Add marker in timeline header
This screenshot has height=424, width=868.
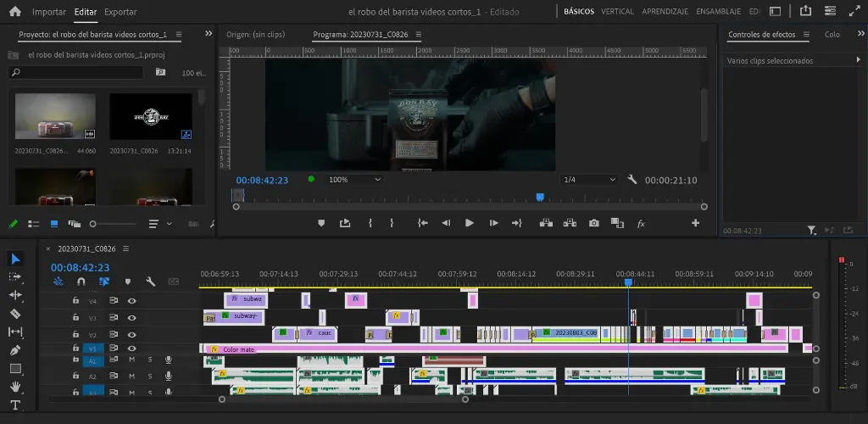tap(128, 282)
